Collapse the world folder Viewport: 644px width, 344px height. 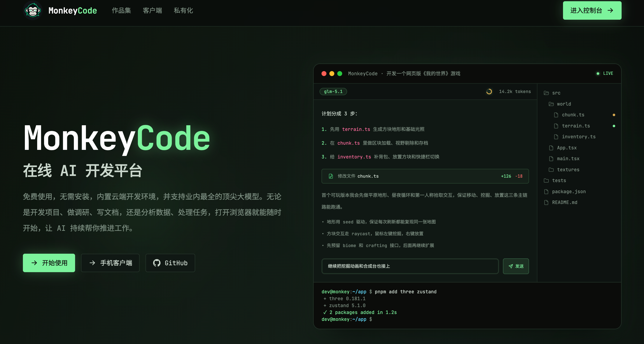pyautogui.click(x=560, y=104)
